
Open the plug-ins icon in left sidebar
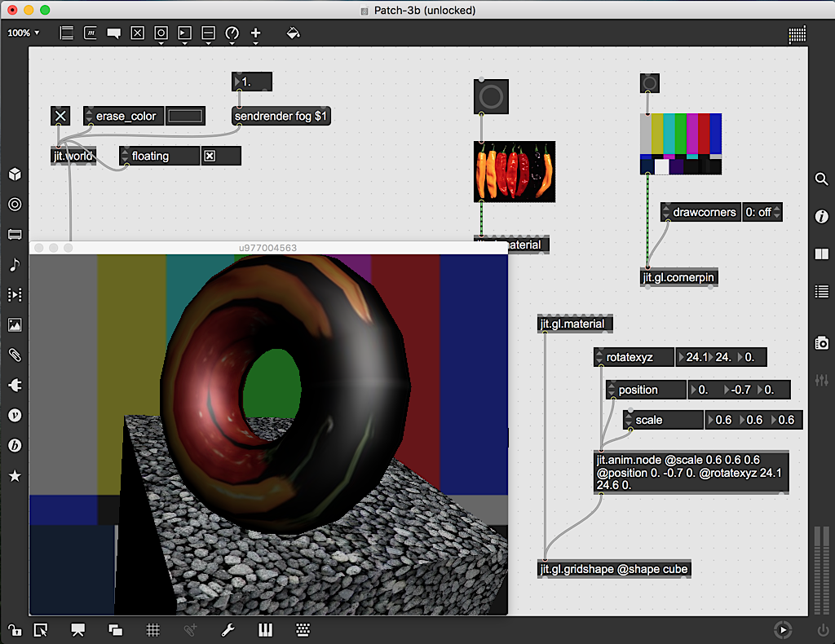tap(15, 386)
